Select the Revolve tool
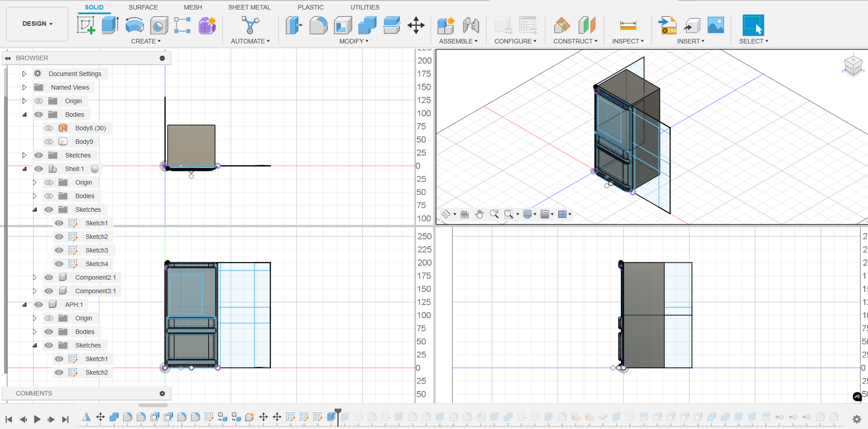Screen dimensions: 868x429 [x=134, y=25]
